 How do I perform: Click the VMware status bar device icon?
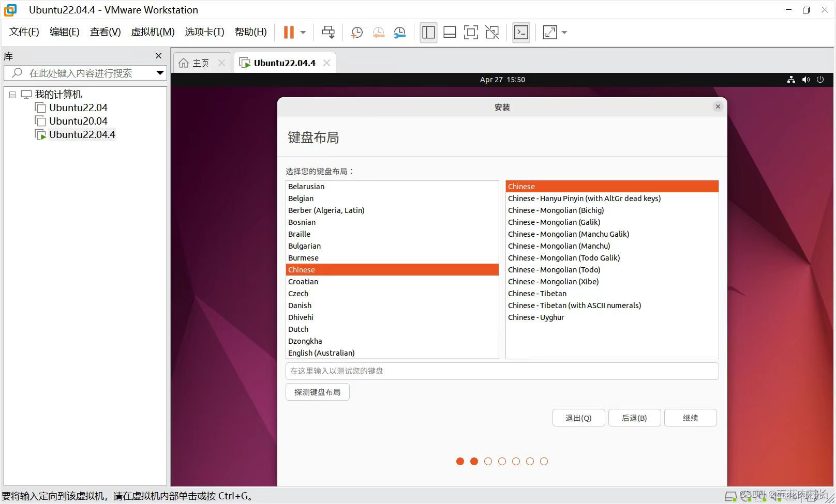[730, 497]
